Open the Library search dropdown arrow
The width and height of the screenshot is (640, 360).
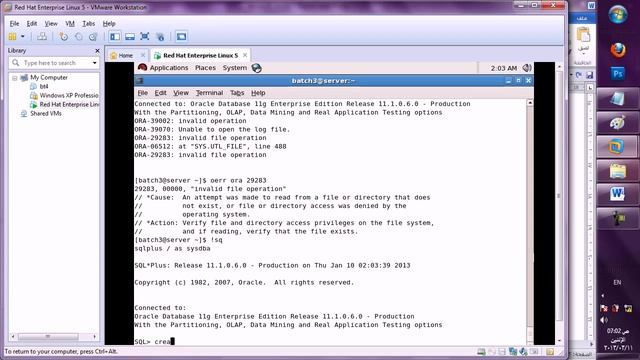(94, 63)
